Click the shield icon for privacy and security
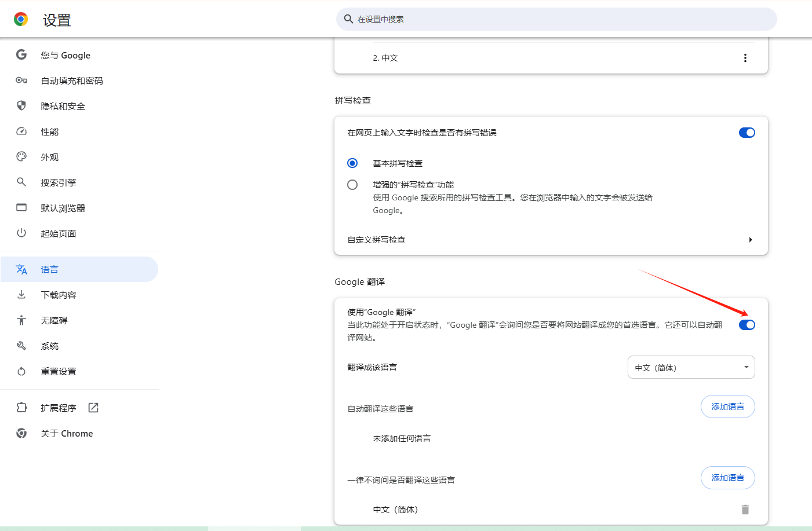 pyautogui.click(x=21, y=105)
